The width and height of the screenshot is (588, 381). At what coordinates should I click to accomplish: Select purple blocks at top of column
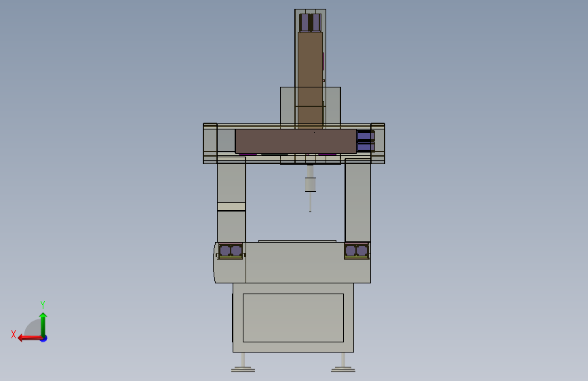coord(310,22)
